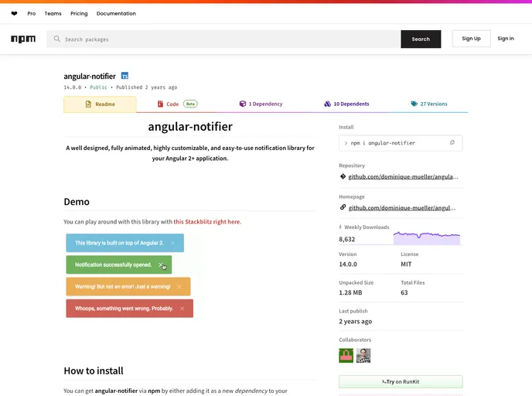Dismiss the orange warning notification
532x396 pixels.
(179, 287)
